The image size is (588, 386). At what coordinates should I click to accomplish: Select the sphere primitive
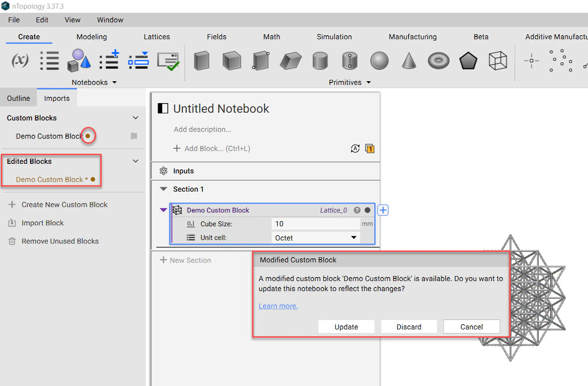(x=379, y=60)
